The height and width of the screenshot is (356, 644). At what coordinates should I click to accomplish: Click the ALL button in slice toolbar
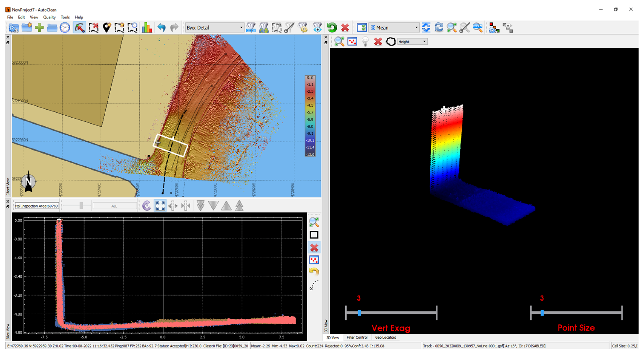(x=114, y=206)
